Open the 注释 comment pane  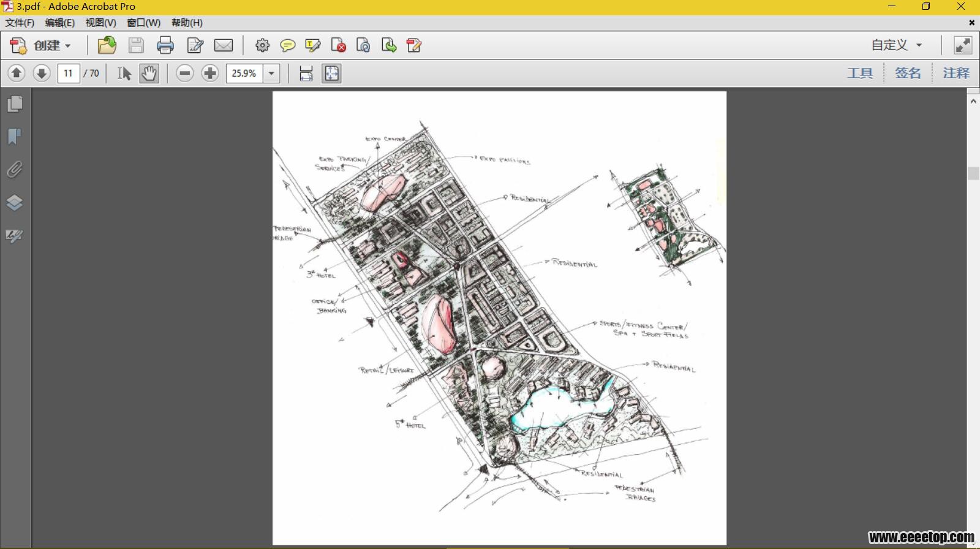(956, 74)
